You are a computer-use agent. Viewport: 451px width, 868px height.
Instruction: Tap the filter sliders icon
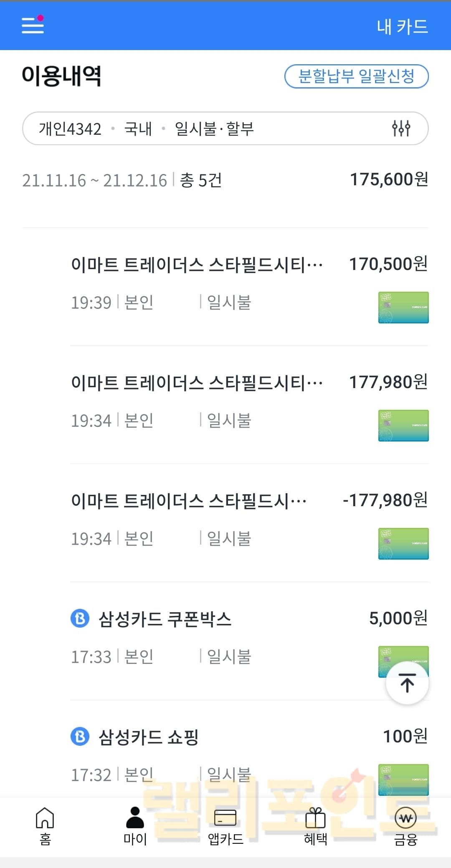point(401,129)
